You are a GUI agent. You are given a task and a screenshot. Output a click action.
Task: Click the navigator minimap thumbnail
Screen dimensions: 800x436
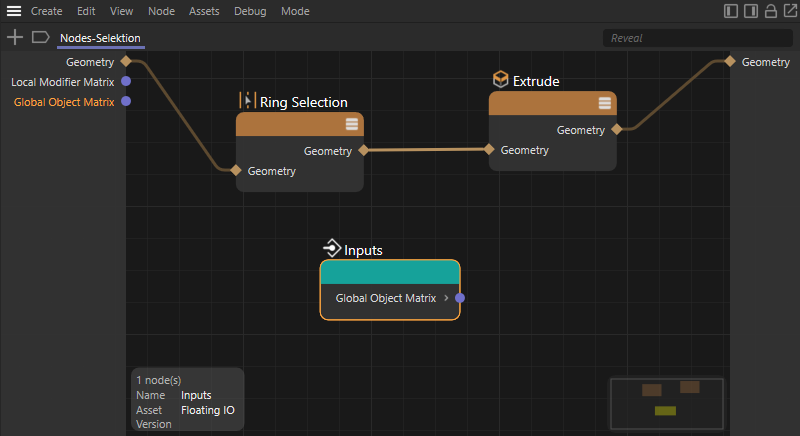[x=667, y=403]
